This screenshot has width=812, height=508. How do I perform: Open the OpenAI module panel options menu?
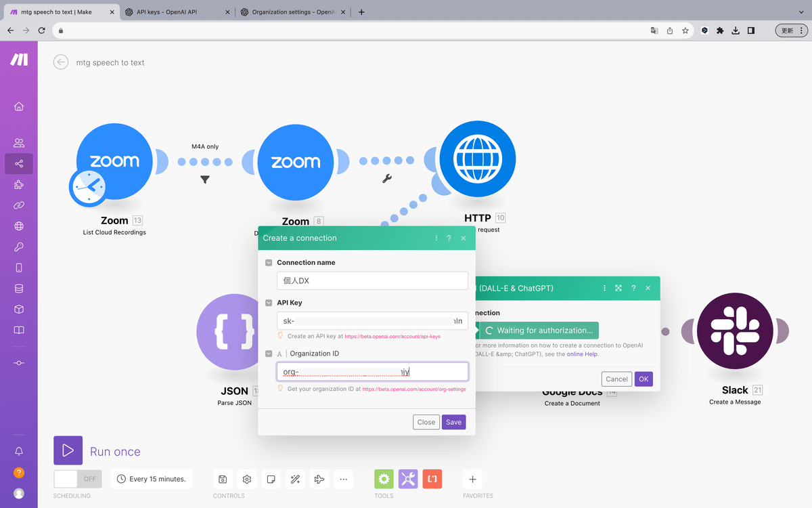[604, 288]
